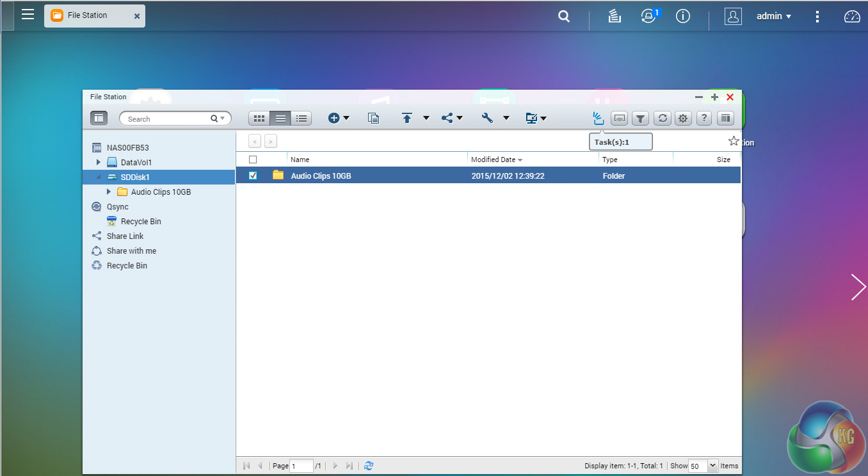The width and height of the screenshot is (868, 476).
Task: Sort by Modified Date column header
Action: [x=493, y=160]
